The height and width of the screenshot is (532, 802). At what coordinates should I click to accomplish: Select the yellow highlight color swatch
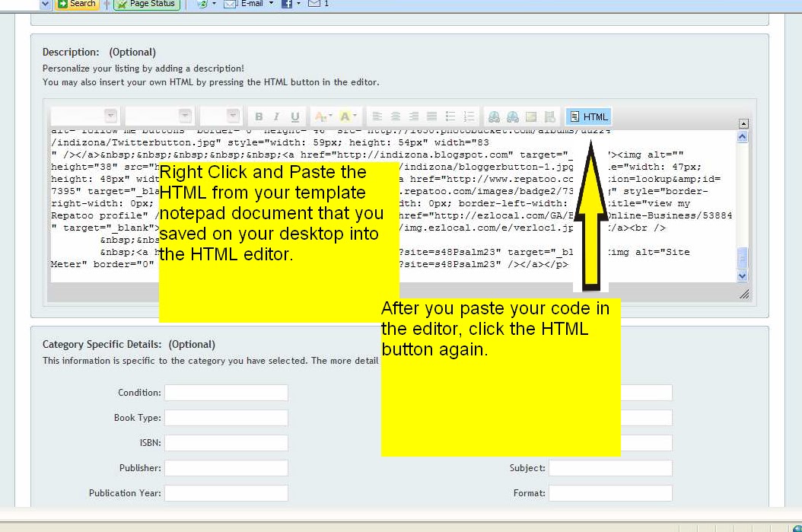(345, 115)
